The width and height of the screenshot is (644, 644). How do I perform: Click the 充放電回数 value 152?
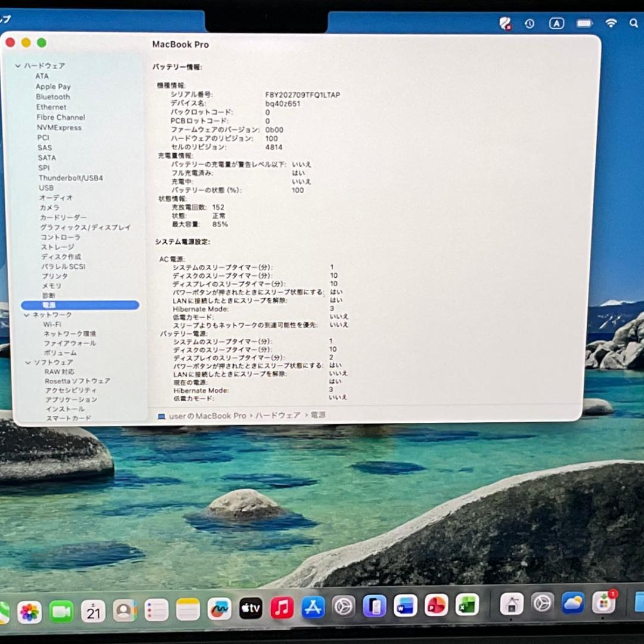tap(218, 208)
